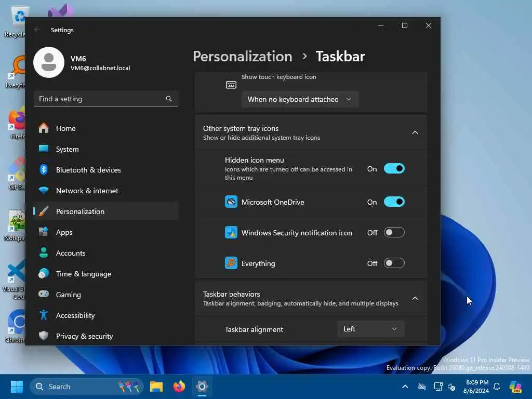This screenshot has width=532, height=399.
Task: Click 'Show touch keyboard icon' label
Action: pyautogui.click(x=279, y=77)
